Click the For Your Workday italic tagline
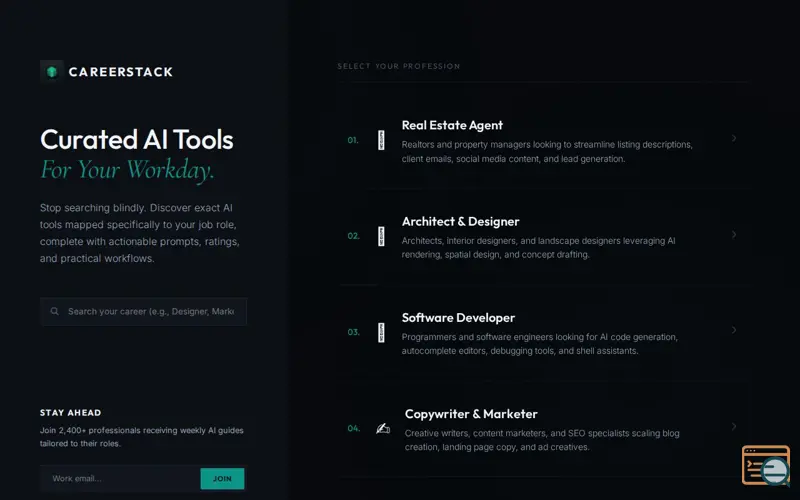Image resolution: width=800 pixels, height=500 pixels. click(127, 170)
